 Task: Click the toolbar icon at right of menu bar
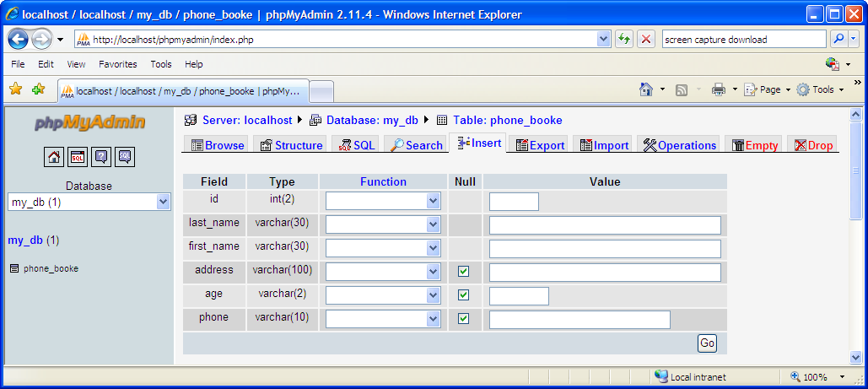[833, 64]
